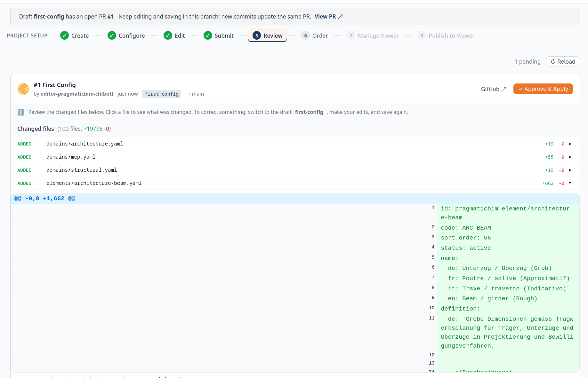Open the Manage Viewer step
Viewport: 588px width, 378px height.
coord(373,35)
